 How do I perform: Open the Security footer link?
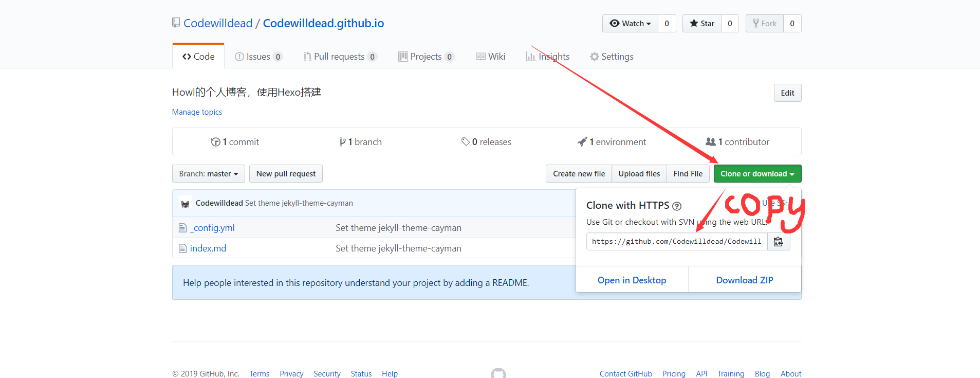click(x=327, y=374)
